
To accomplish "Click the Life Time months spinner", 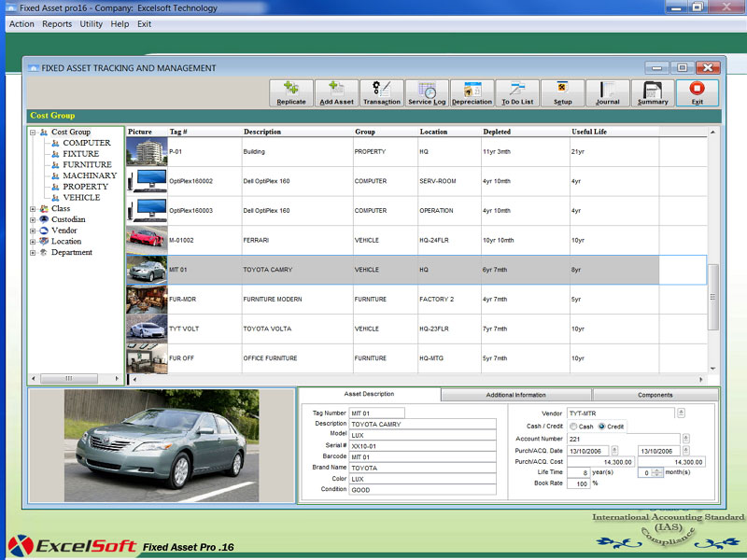I will point(657,473).
